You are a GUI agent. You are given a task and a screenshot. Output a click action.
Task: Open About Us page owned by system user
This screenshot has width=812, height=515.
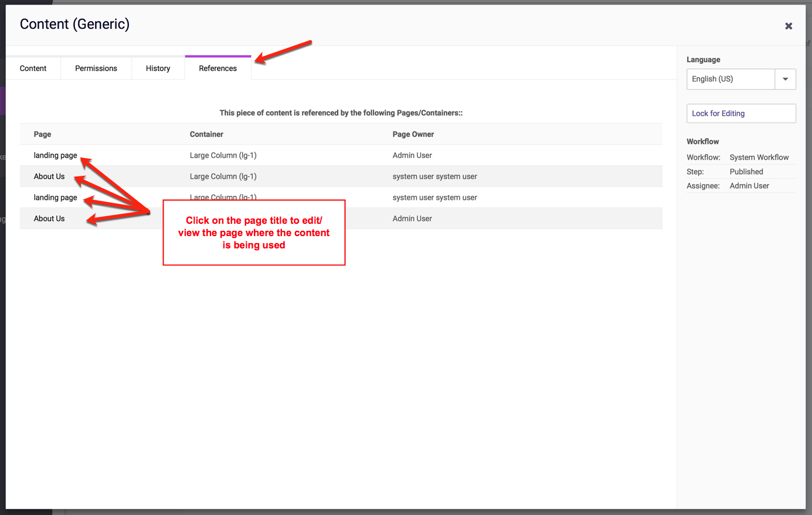click(49, 176)
